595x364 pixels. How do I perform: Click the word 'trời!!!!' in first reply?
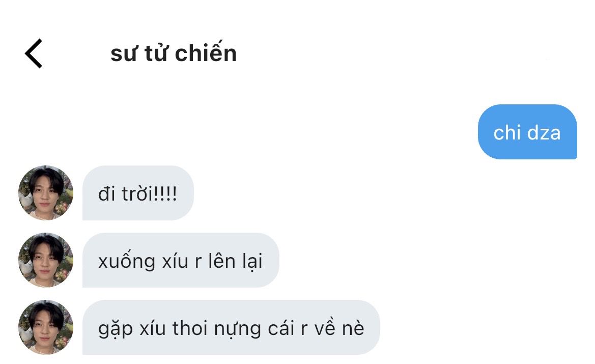point(149,193)
